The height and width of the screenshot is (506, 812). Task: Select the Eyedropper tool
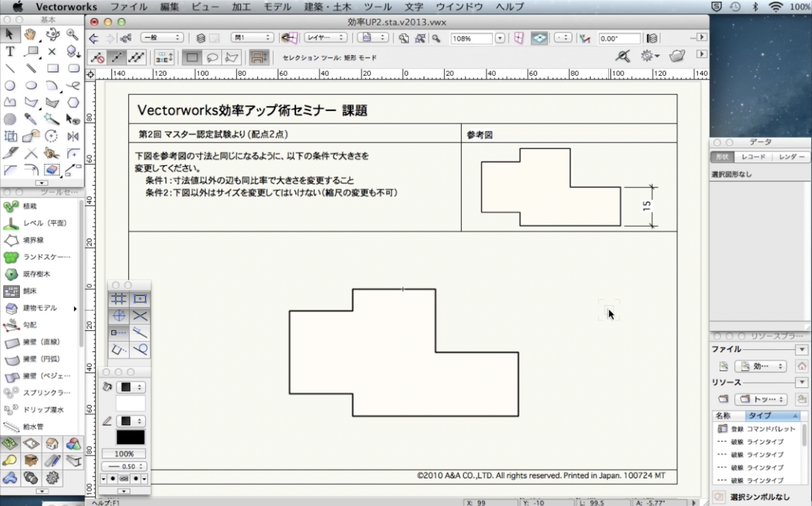pos(30,119)
